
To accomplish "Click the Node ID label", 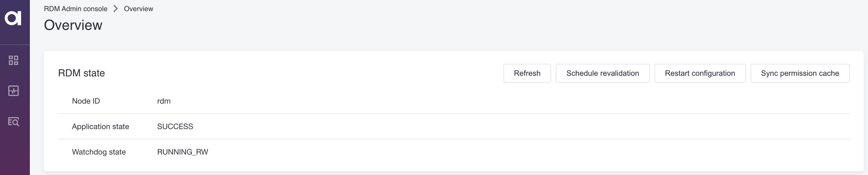I will pos(86,101).
